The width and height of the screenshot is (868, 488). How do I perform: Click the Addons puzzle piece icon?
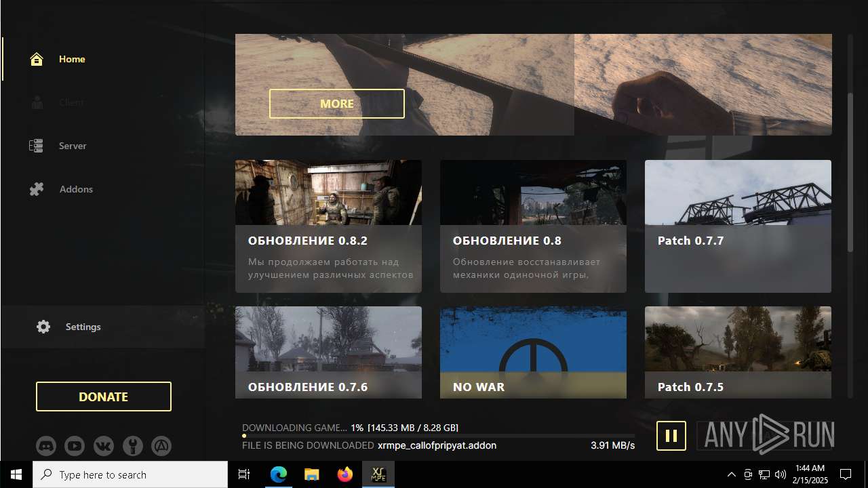click(37, 189)
